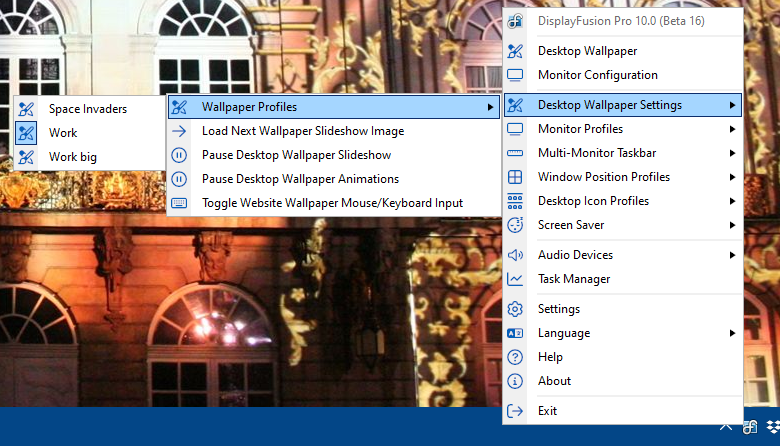Image resolution: width=780 pixels, height=446 pixels.
Task: Select Load Next Wallpaper Slideshow Image
Action: pos(334,131)
